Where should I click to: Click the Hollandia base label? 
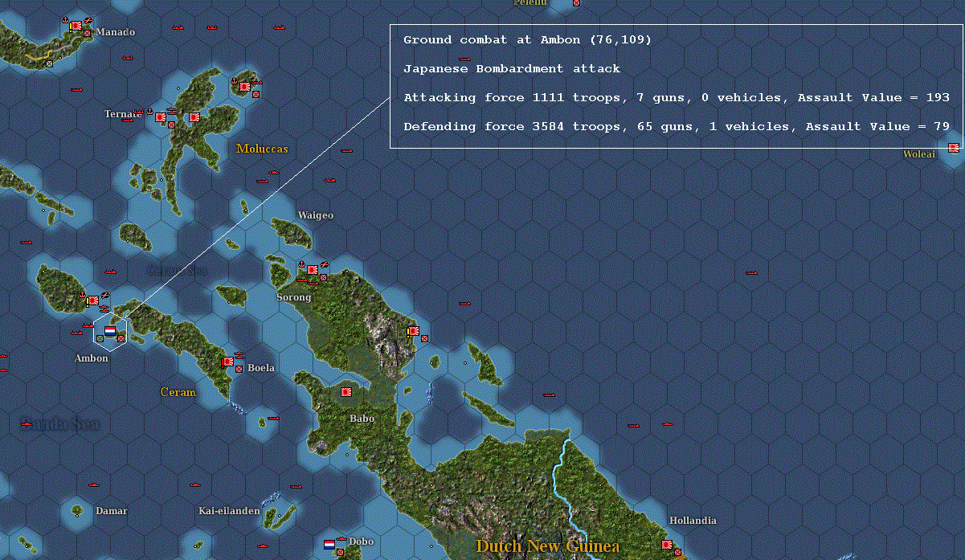[x=693, y=521]
